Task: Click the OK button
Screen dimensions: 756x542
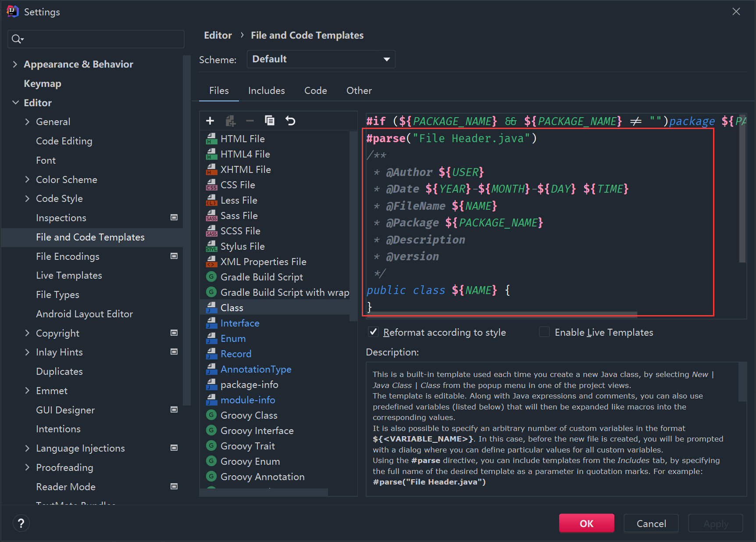Action: (x=586, y=523)
